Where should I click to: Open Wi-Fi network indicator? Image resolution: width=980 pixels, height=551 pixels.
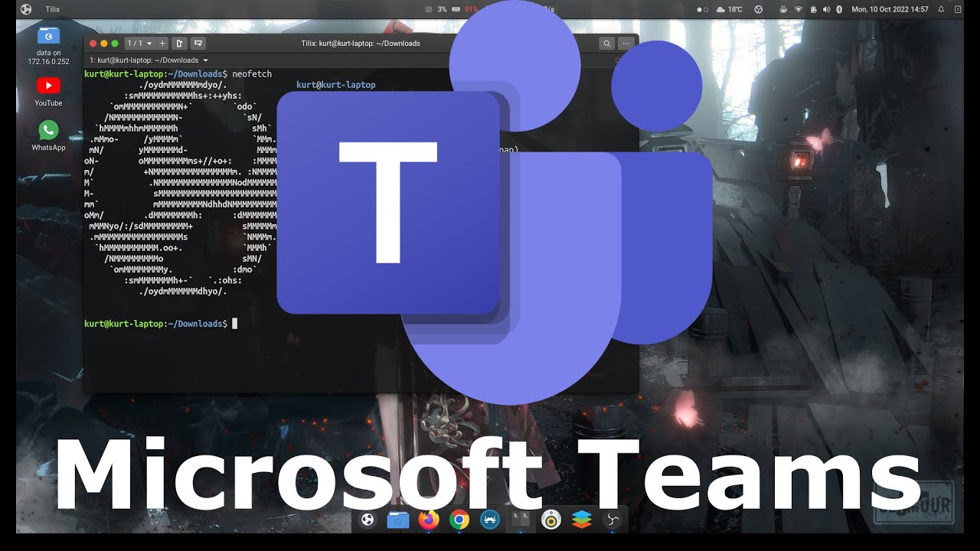click(x=799, y=9)
